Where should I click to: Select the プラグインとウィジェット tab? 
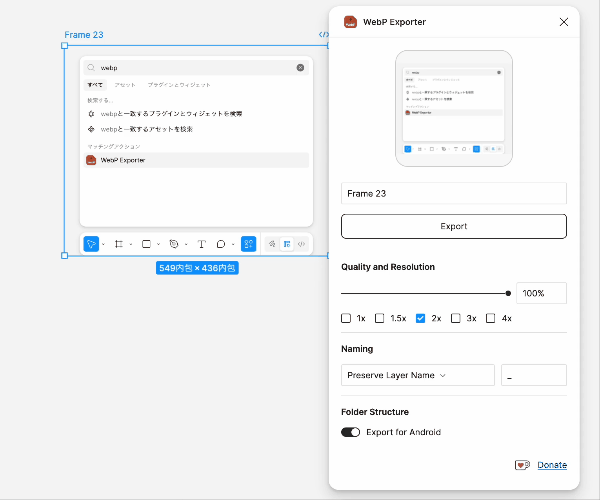(x=179, y=85)
